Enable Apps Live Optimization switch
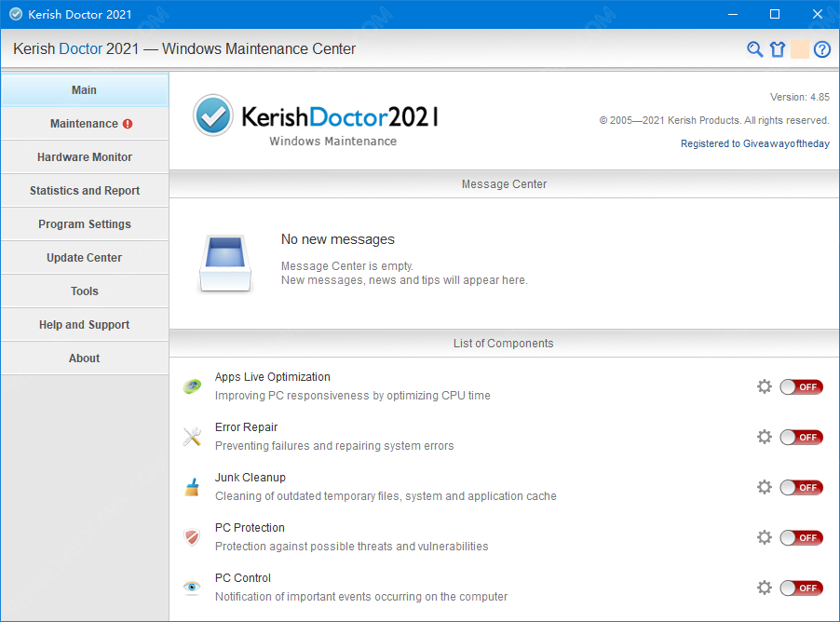Image resolution: width=840 pixels, height=622 pixels. (x=802, y=386)
